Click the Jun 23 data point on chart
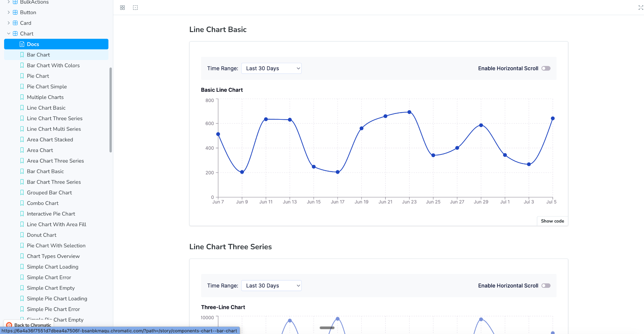The width and height of the screenshot is (644, 334). tap(409, 112)
